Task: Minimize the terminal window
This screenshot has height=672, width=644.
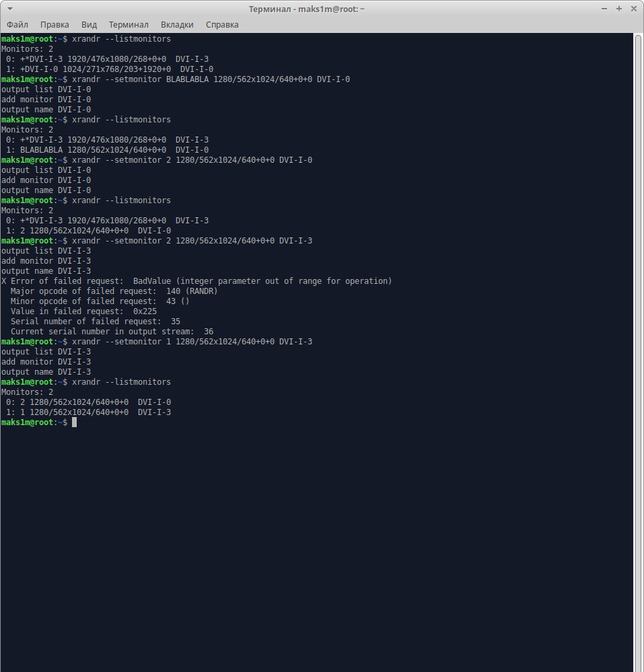Action: click(604, 9)
